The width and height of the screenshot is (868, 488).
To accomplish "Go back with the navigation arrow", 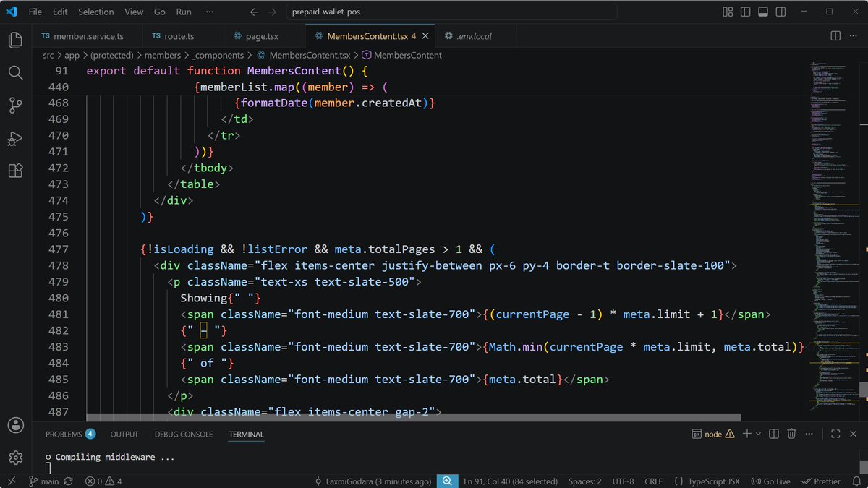I will click(254, 12).
